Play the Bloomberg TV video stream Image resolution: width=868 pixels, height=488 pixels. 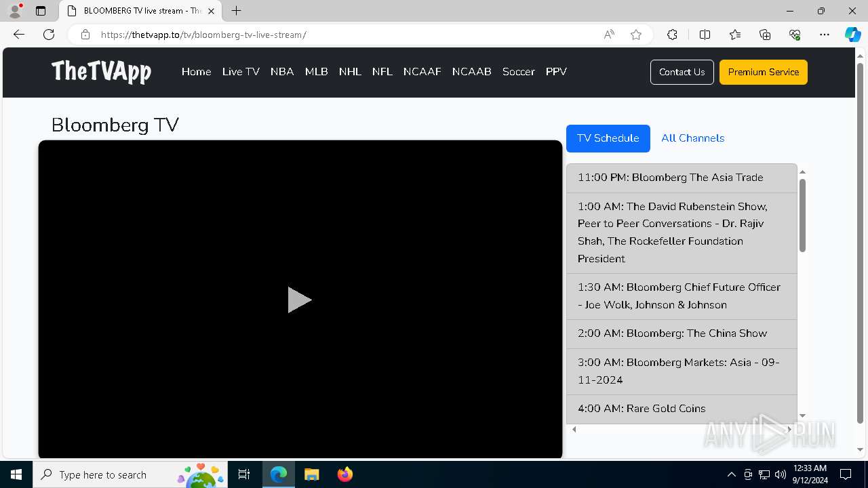point(299,300)
